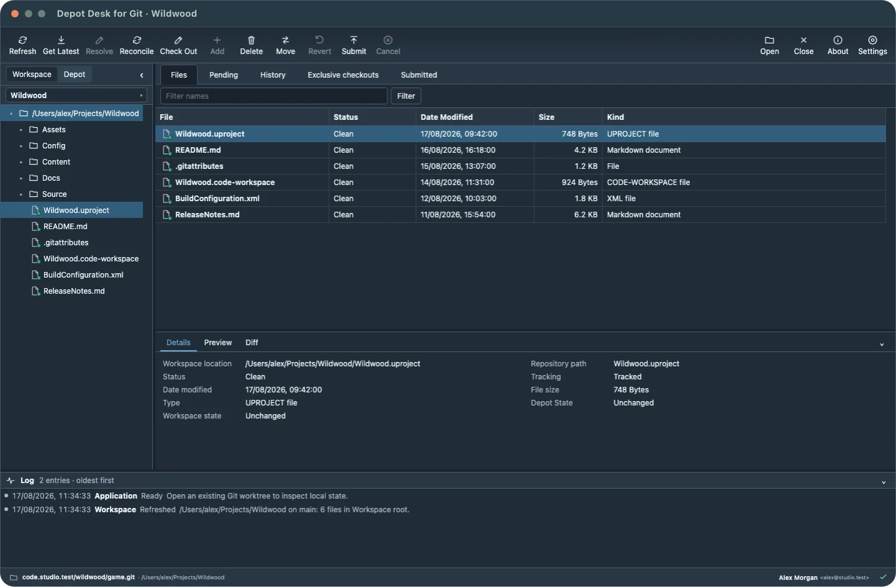Click the Add plus icon
This screenshot has height=588, width=896.
point(217,40)
